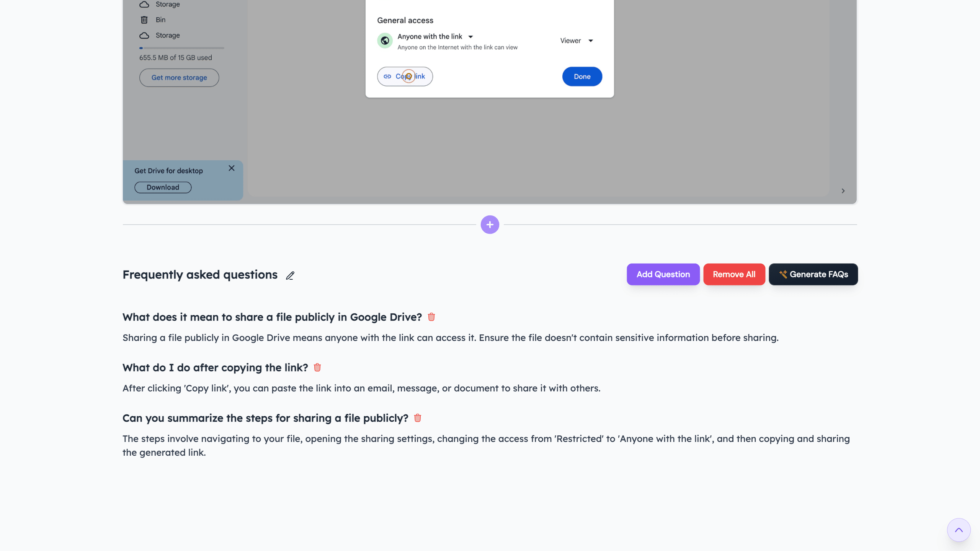Viewport: 980px width, 551px height.
Task: Close the Get Drive for desktop banner
Action: coord(232,168)
